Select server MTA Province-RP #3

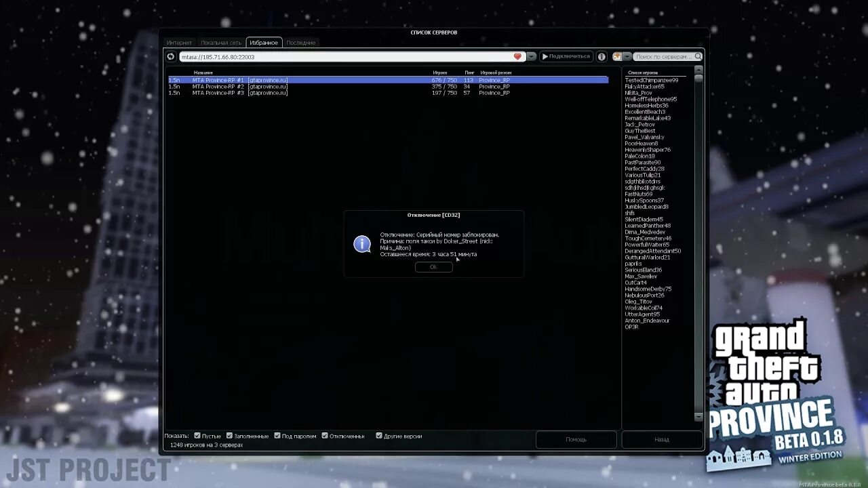click(388, 93)
